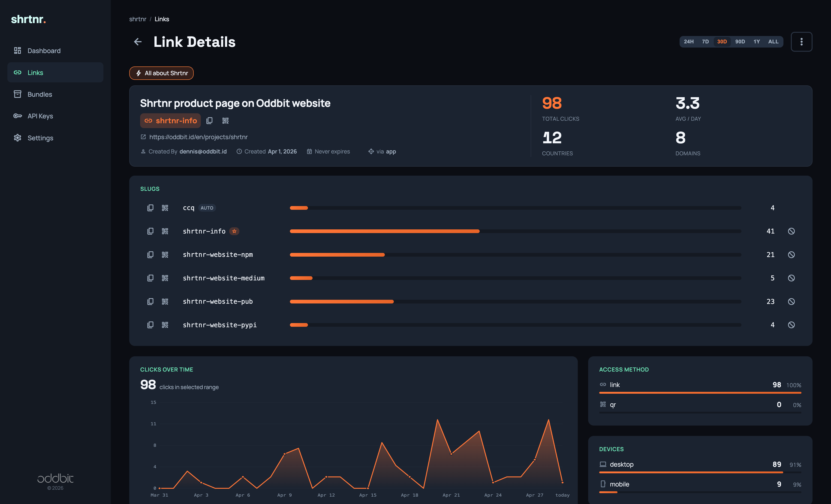Click the shrtnr-info slug progress bar

coord(515,231)
